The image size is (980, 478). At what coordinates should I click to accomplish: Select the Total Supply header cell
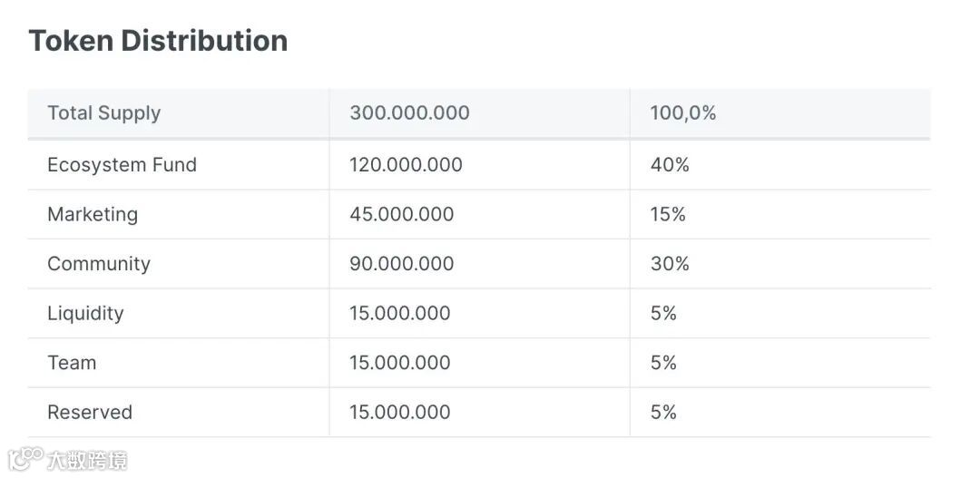[x=103, y=113]
